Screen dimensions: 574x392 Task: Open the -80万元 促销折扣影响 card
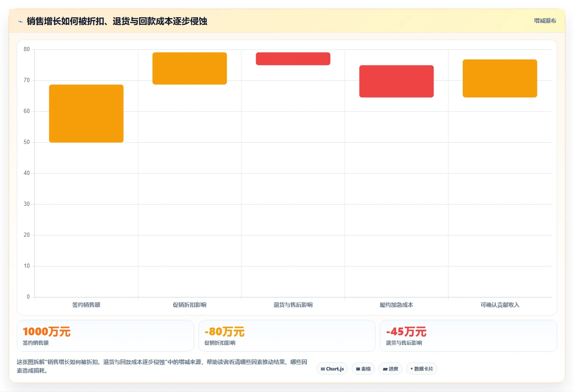(x=287, y=336)
